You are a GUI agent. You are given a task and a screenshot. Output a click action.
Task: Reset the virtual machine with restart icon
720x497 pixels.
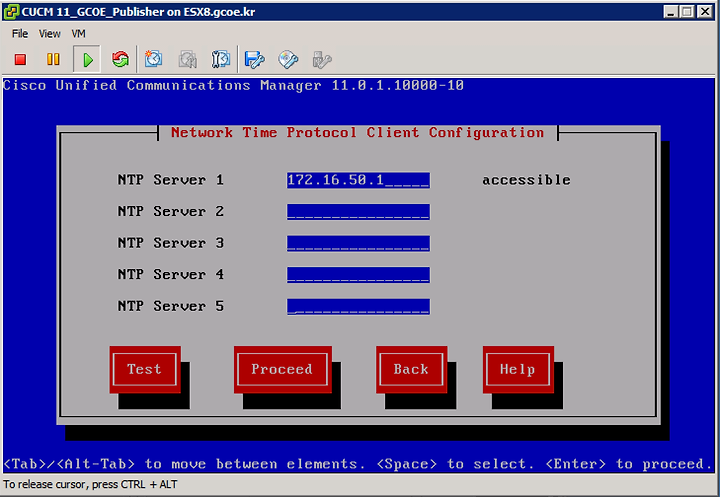pos(120,59)
